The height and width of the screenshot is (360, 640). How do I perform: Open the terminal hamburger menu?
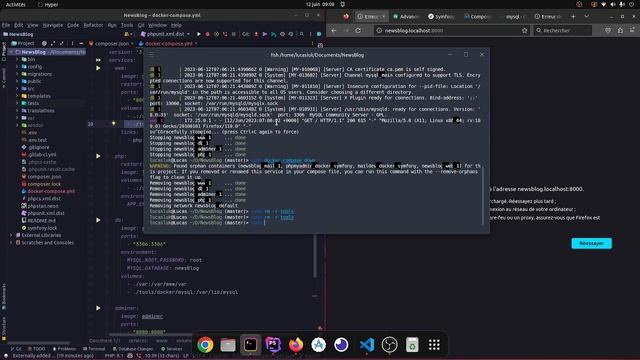151,55
